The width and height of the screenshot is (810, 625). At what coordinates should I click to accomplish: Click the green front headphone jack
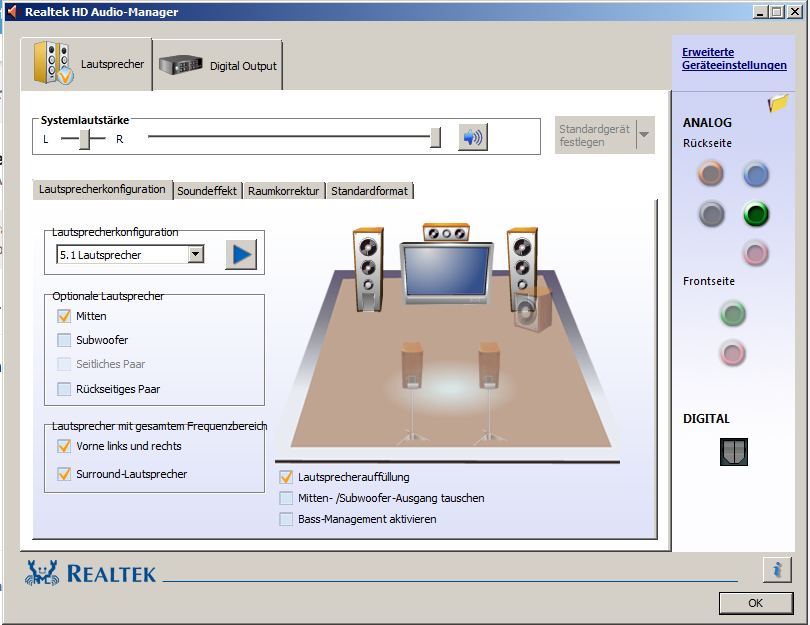pyautogui.click(x=733, y=314)
